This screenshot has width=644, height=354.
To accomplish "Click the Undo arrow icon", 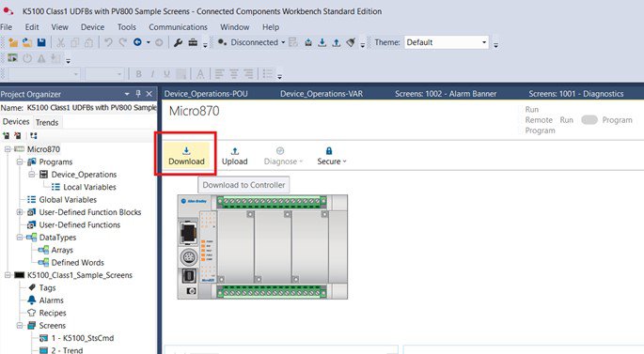I will tap(108, 42).
